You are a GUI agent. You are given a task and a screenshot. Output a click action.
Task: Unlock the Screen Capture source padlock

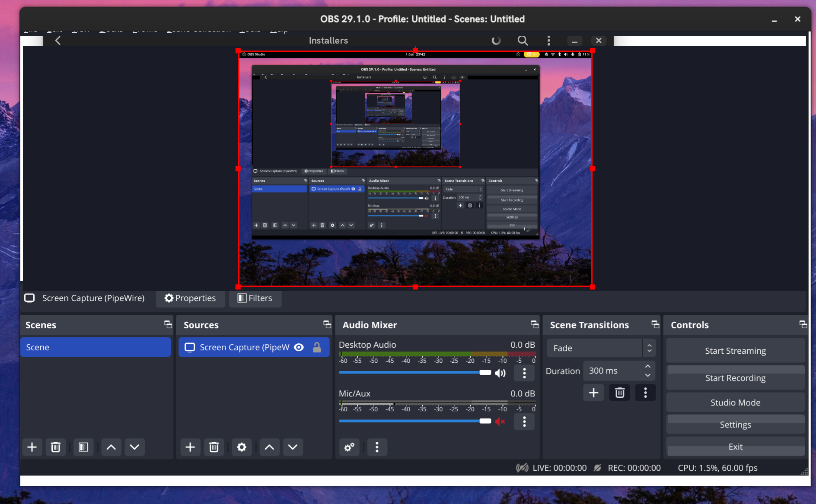tap(317, 347)
